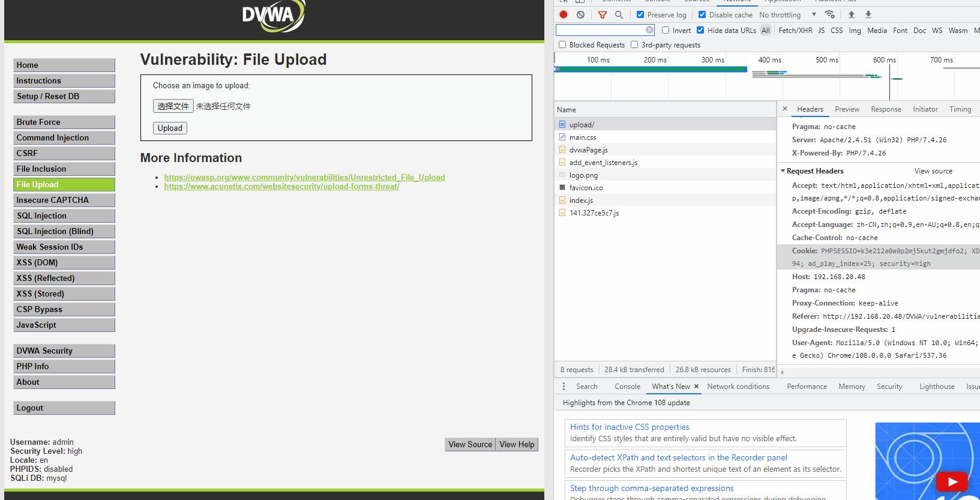Select main.css stylesheet icon in list
Viewport: 980px width, 500px height.
click(562, 137)
